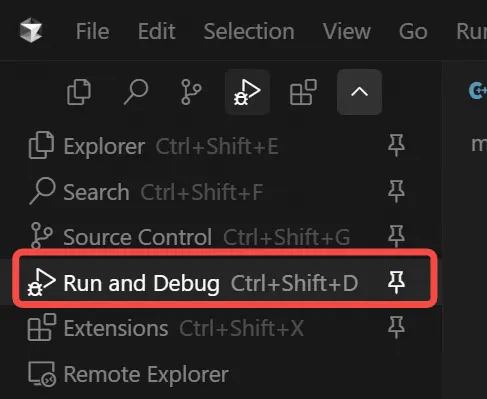The width and height of the screenshot is (487, 399).
Task: Collapse the views list with the chevron up button
Action: pyautogui.click(x=359, y=92)
